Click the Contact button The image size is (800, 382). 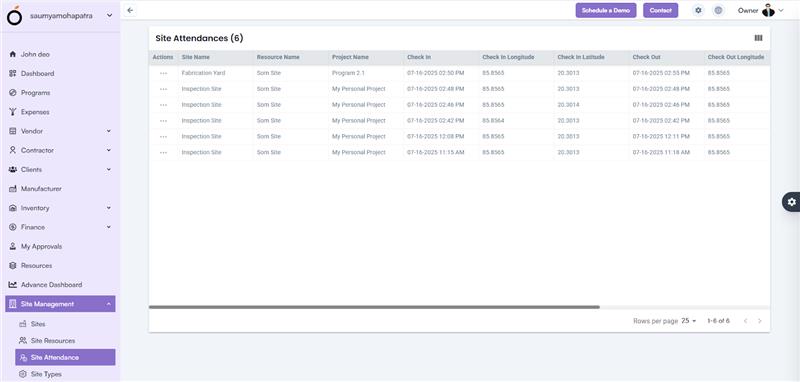(x=660, y=10)
